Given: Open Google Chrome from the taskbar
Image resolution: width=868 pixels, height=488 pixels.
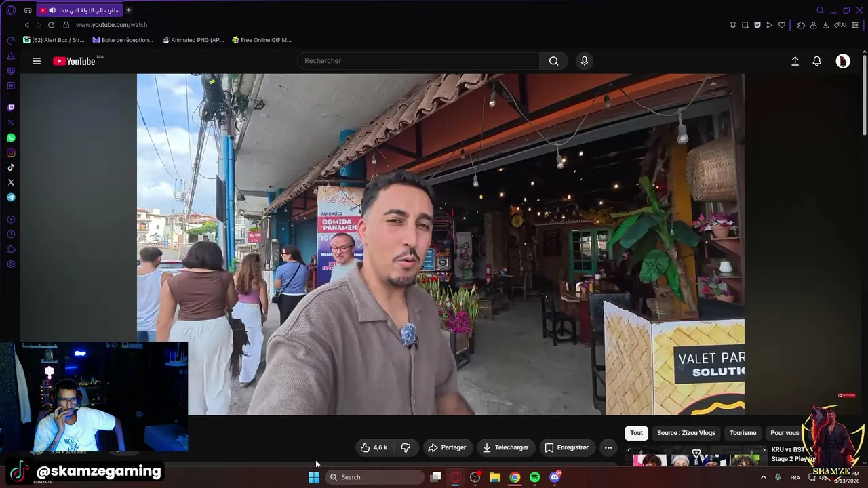Looking at the screenshot, I should click(x=515, y=477).
